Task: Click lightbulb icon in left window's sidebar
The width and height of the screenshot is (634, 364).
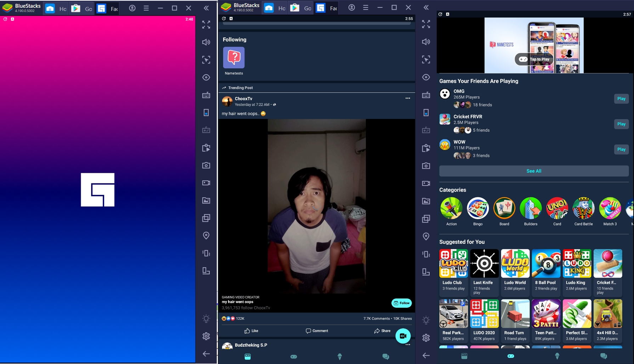Action: pyautogui.click(x=206, y=319)
